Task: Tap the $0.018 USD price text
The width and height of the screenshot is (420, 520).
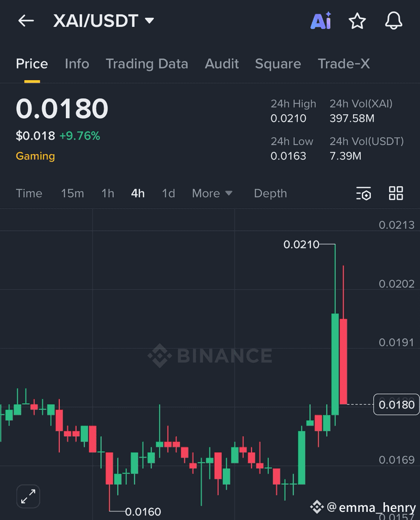Action: click(x=36, y=135)
